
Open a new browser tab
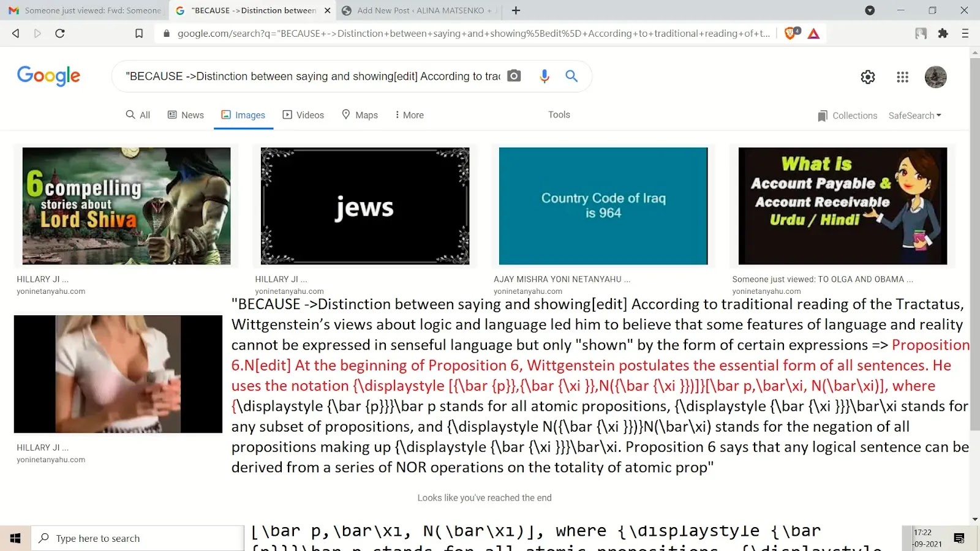[516, 10]
